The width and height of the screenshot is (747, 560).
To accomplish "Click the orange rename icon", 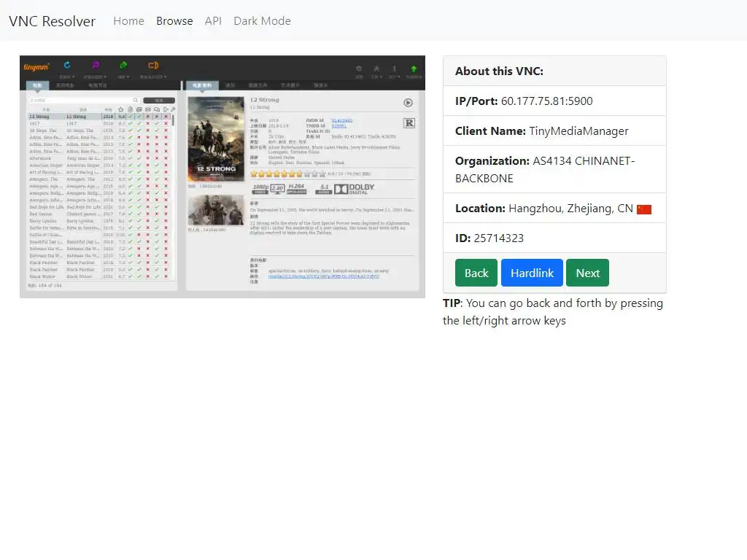I will pyautogui.click(x=153, y=65).
